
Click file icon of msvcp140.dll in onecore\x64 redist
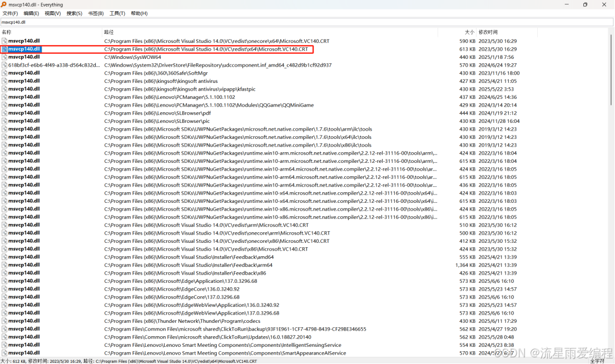pyautogui.click(x=4, y=41)
